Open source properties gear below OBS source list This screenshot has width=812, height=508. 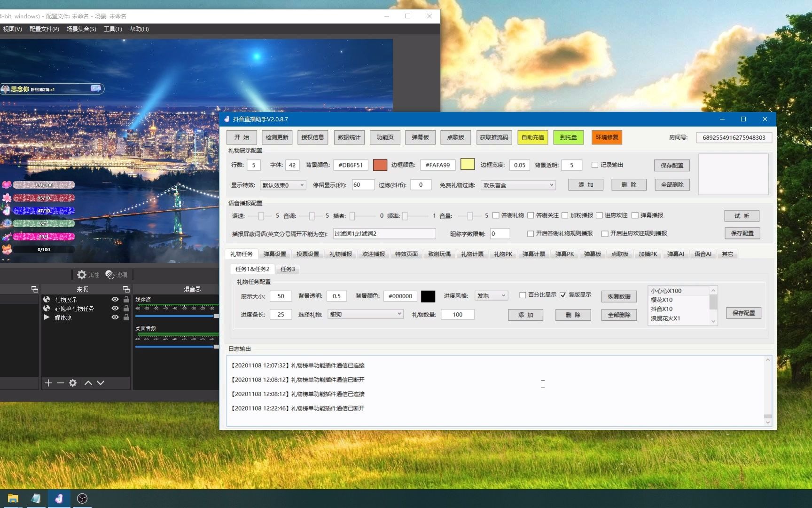coord(72,383)
